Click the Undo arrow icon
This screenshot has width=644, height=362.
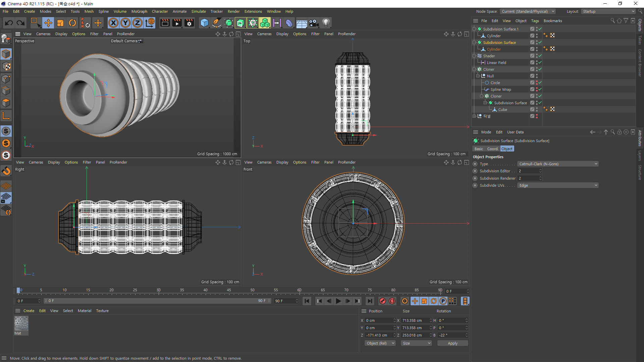tap(9, 23)
